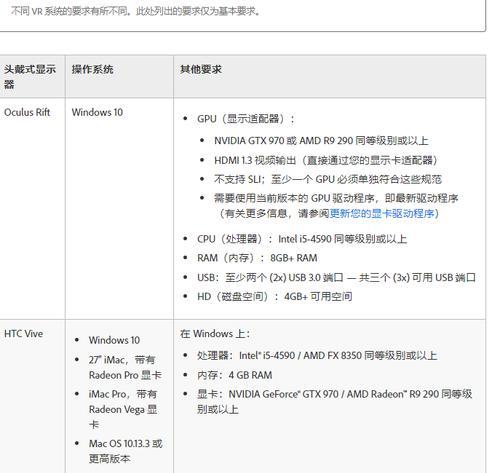Click the iMac Pro 带有 Radeon Vega 显卡 item
Screen dimensions: 500x473
[123, 409]
